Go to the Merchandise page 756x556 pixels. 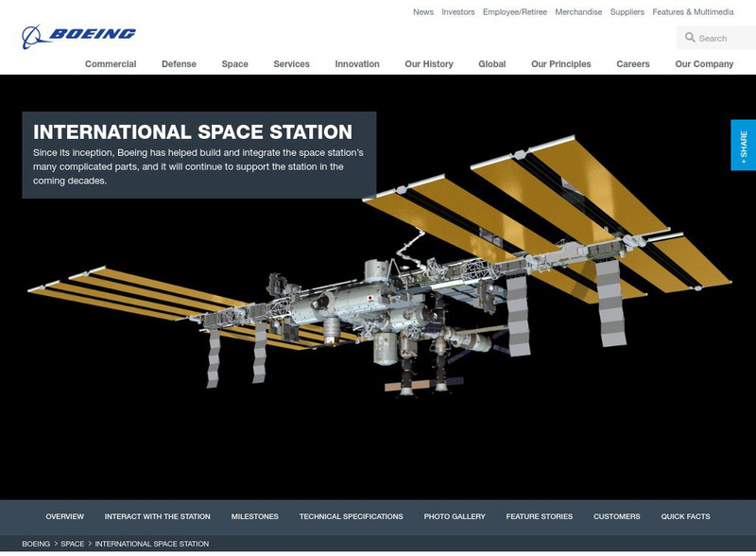[578, 12]
